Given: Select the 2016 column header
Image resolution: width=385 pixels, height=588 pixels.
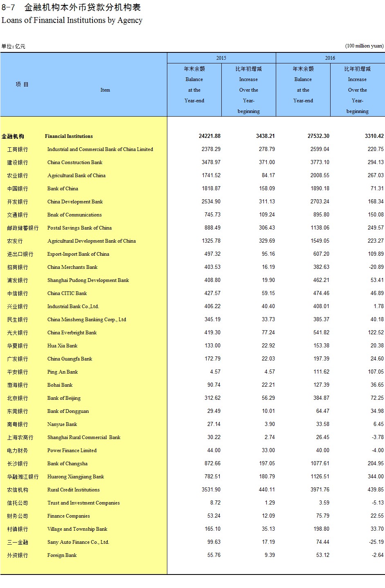Looking at the screenshot, I should 330,58.
